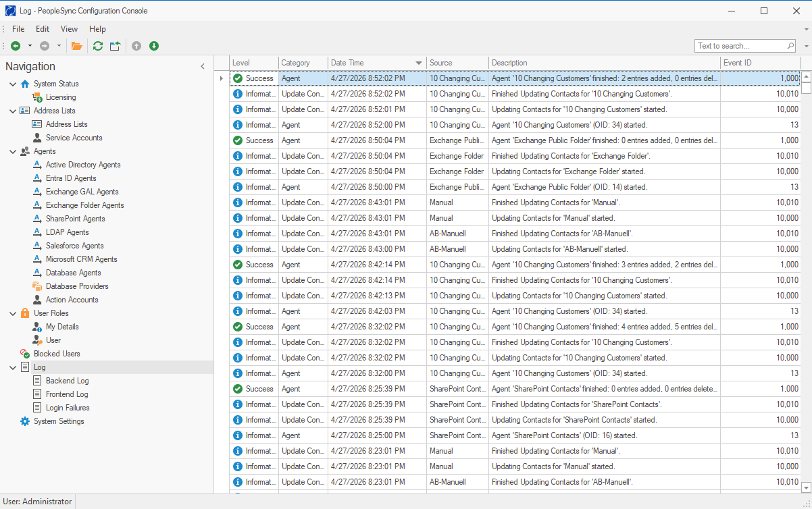The image size is (812, 509).
Task: Open My Details under User Roles
Action: pos(62,327)
